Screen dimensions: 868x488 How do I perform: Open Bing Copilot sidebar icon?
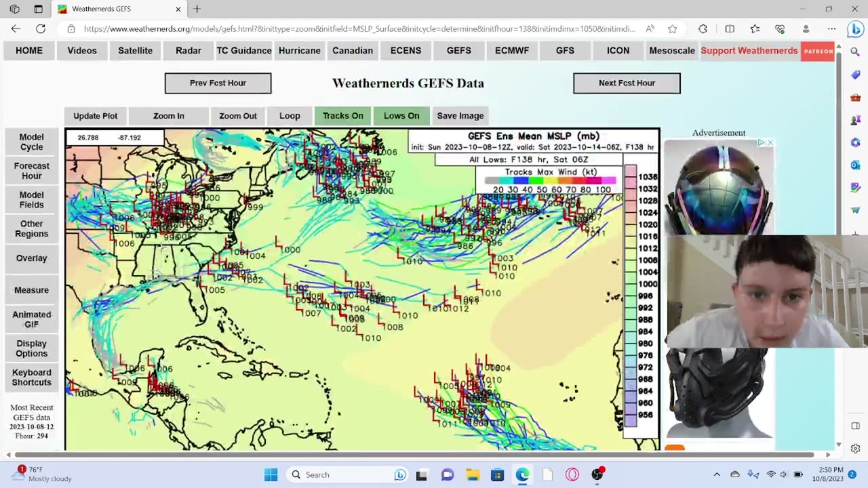pos(854,29)
